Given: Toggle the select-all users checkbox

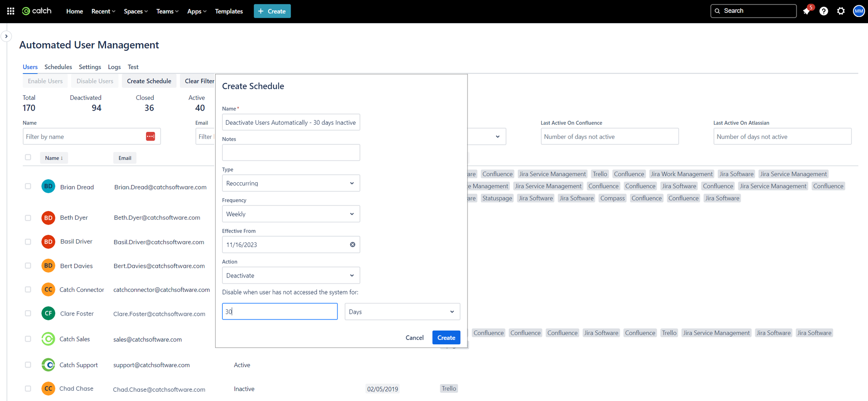Looking at the screenshot, I should (x=28, y=157).
